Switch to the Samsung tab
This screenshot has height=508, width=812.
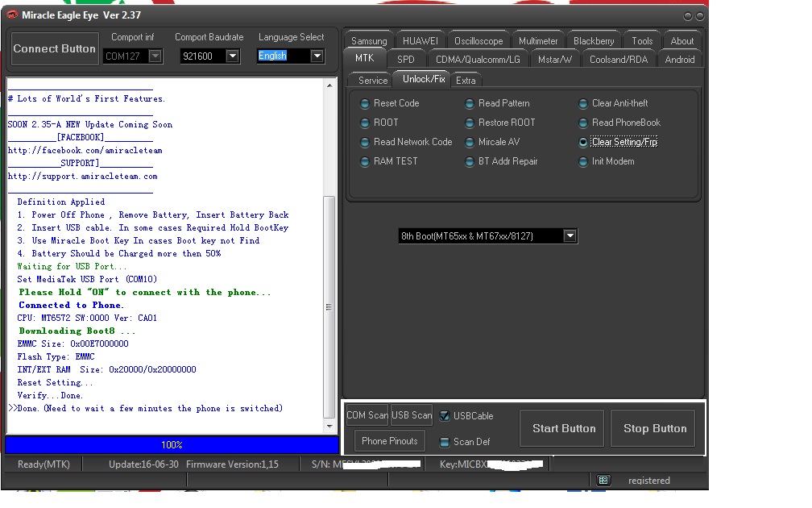pyautogui.click(x=369, y=40)
